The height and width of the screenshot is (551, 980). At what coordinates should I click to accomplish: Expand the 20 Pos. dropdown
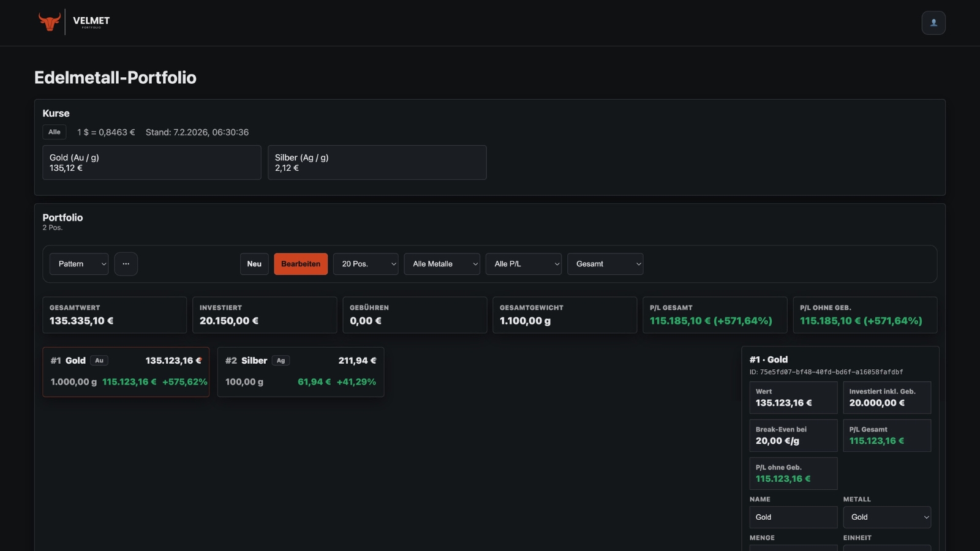point(366,264)
